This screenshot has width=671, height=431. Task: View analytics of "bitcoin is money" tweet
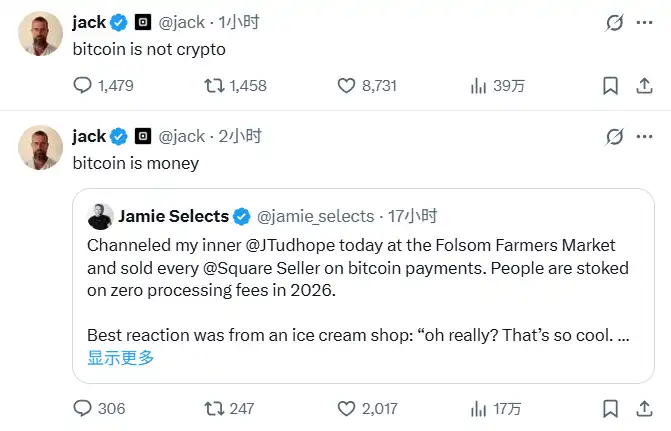click(x=479, y=408)
